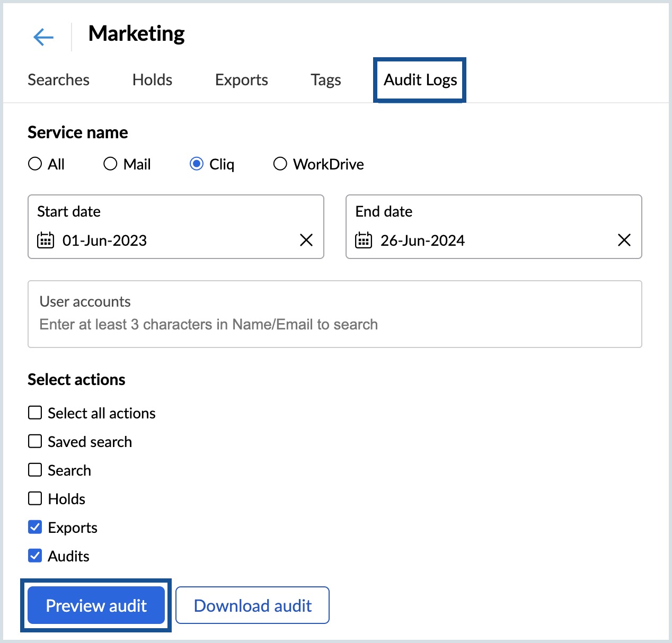Click the Service name heading
This screenshot has width=672, height=643.
coord(78,132)
